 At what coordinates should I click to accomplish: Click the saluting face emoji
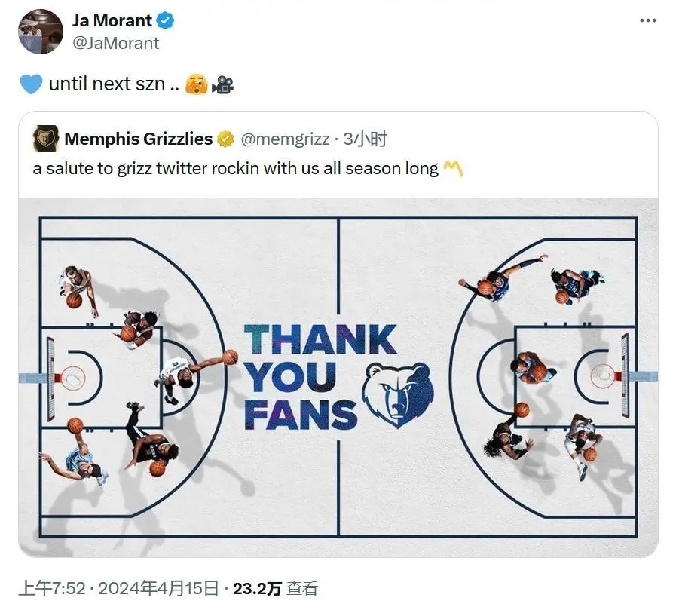[x=196, y=84]
